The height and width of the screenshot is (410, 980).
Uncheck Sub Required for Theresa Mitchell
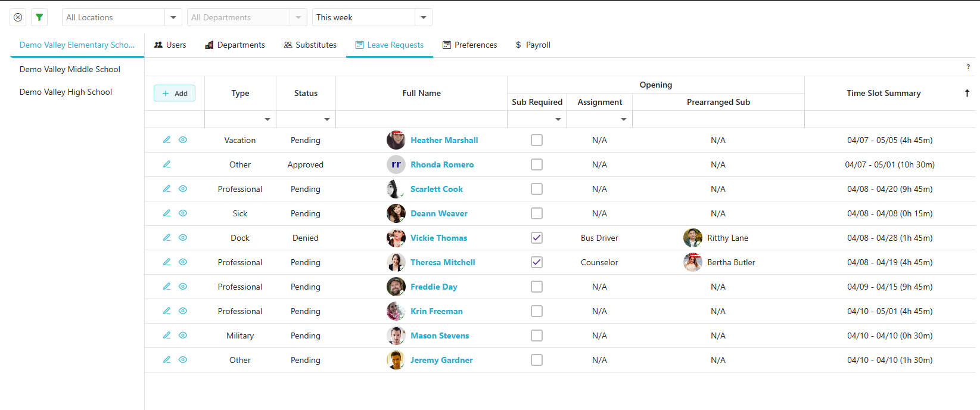coord(537,262)
